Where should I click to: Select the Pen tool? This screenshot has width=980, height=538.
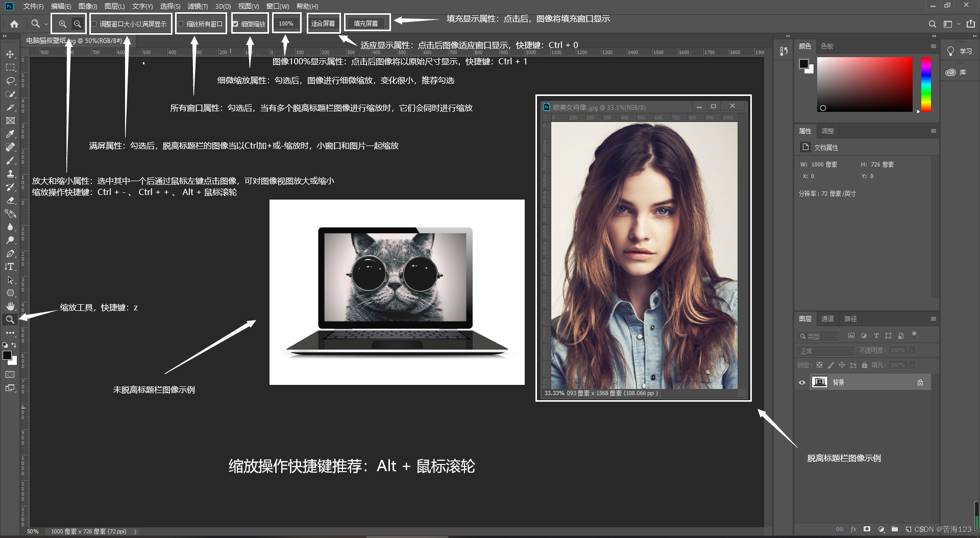10,253
